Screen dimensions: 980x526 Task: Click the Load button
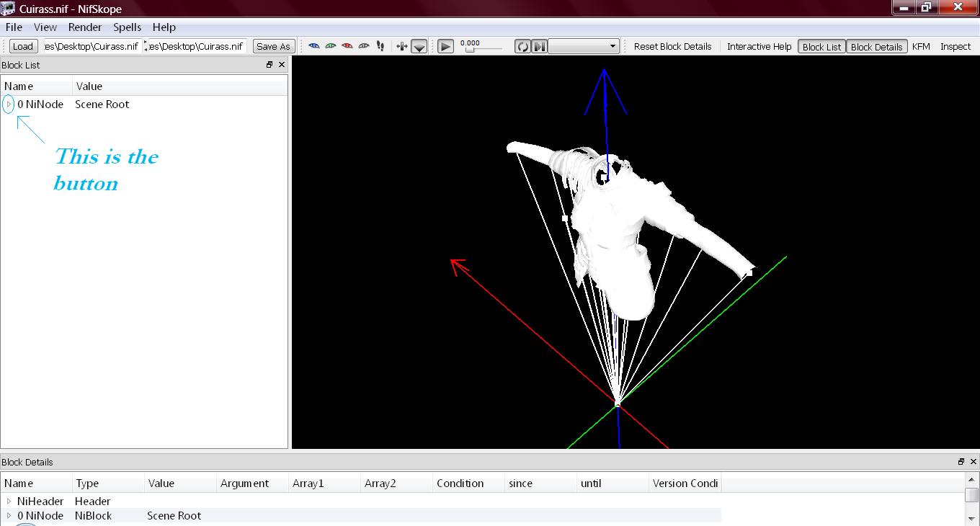click(x=23, y=46)
